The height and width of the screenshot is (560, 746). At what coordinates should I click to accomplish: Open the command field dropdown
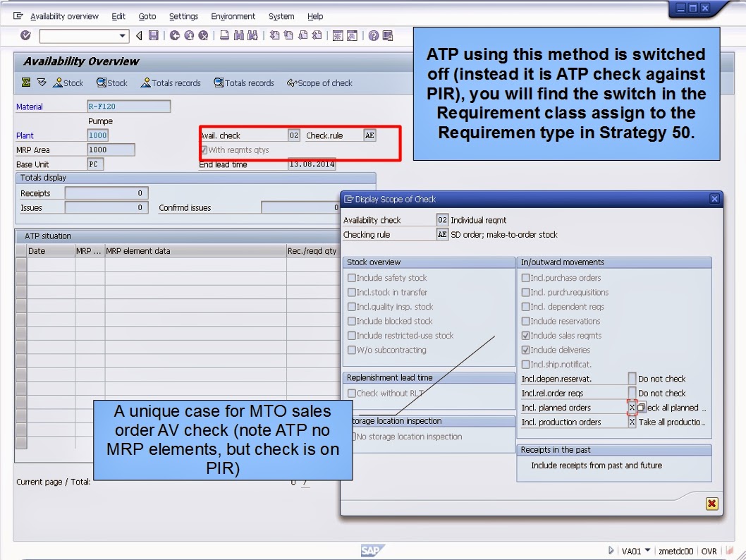(121, 35)
